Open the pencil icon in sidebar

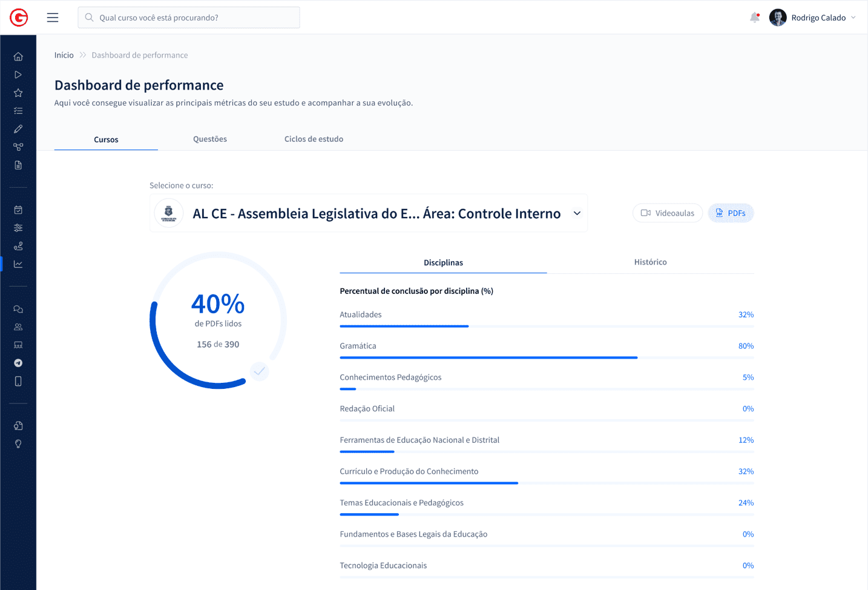point(18,129)
